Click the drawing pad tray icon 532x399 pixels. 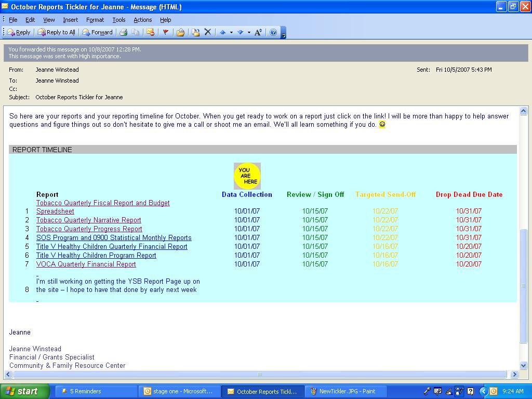click(459, 391)
